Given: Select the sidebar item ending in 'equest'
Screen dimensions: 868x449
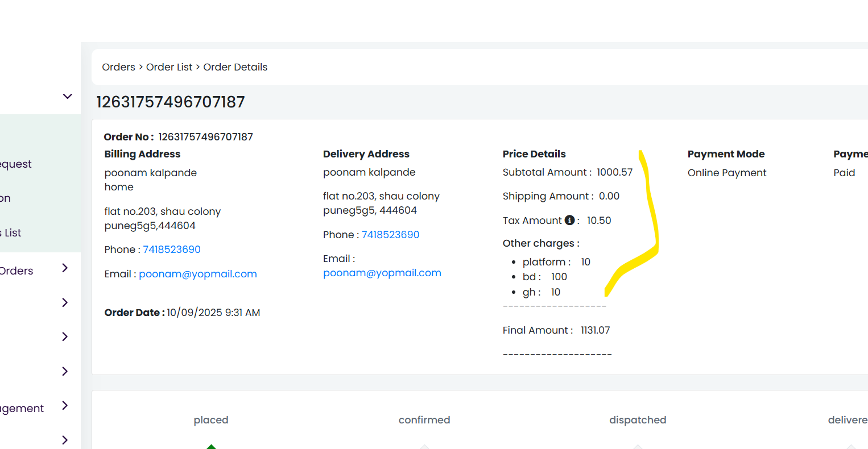Looking at the screenshot, I should point(16,164).
